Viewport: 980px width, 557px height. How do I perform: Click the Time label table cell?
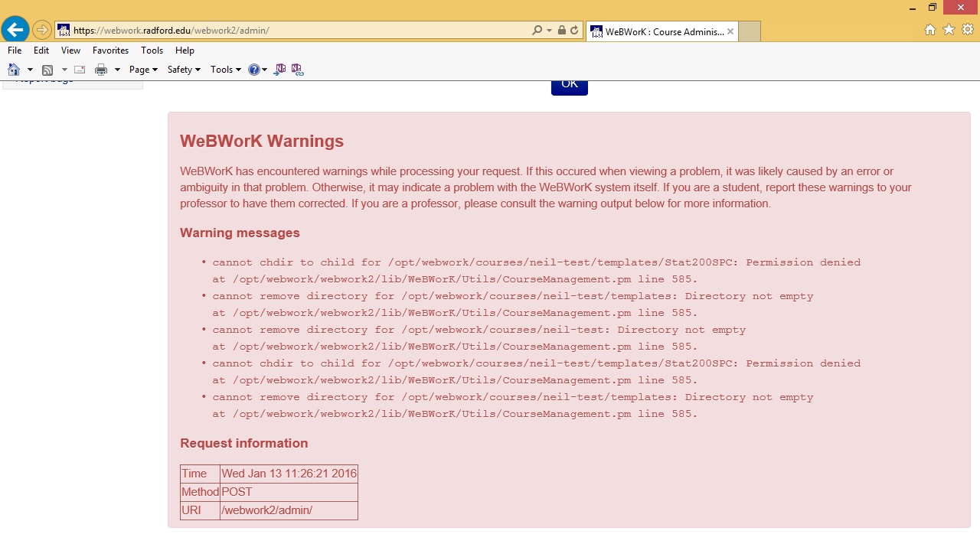point(200,474)
